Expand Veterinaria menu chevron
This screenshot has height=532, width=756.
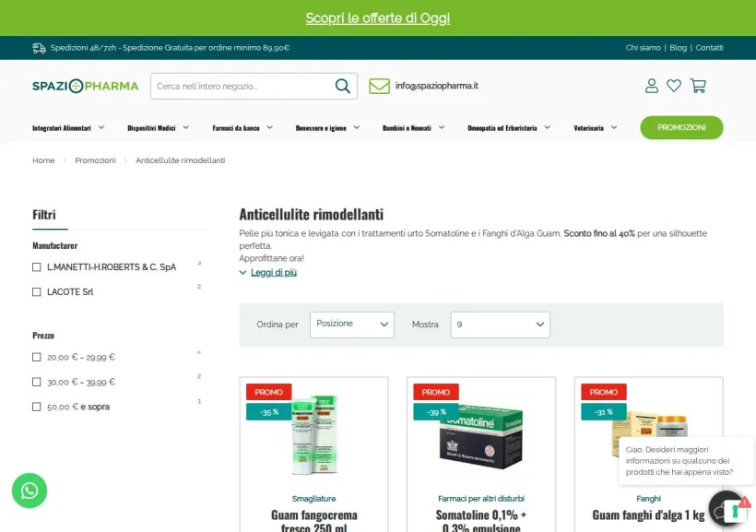tap(614, 127)
